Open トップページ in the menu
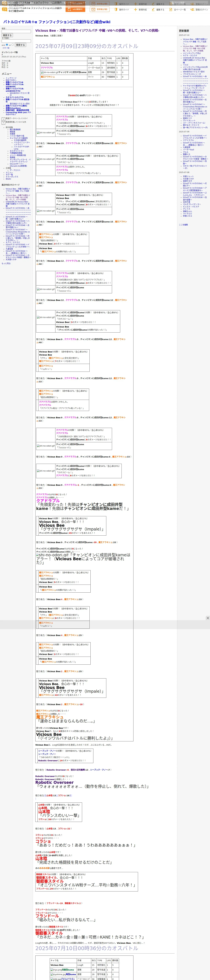Image resolution: width=210 pixels, height=980 pixels. click(x=11, y=78)
